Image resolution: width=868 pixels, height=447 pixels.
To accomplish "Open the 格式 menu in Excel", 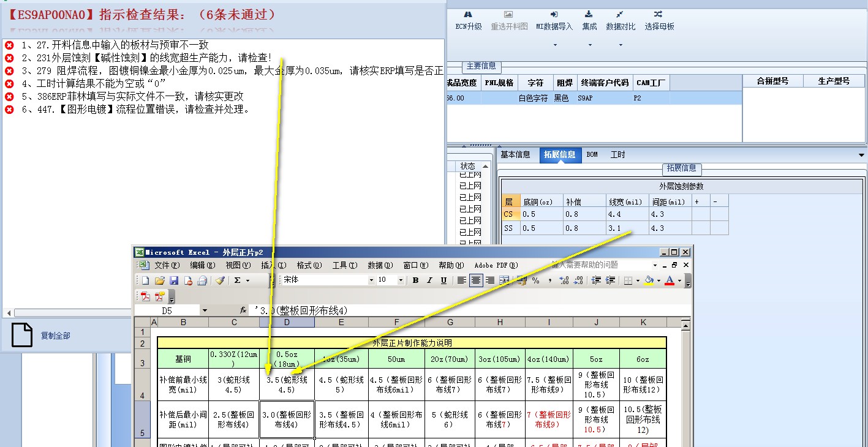I will 309,265.
